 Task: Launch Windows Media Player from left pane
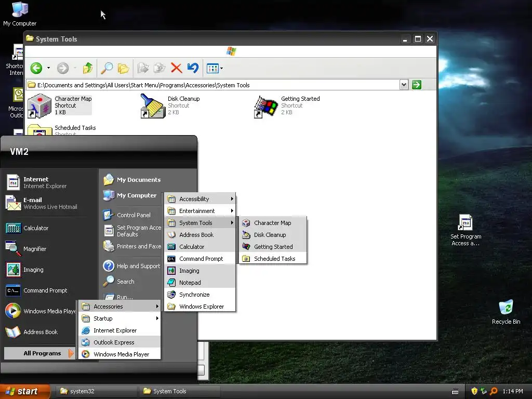[x=41, y=311]
